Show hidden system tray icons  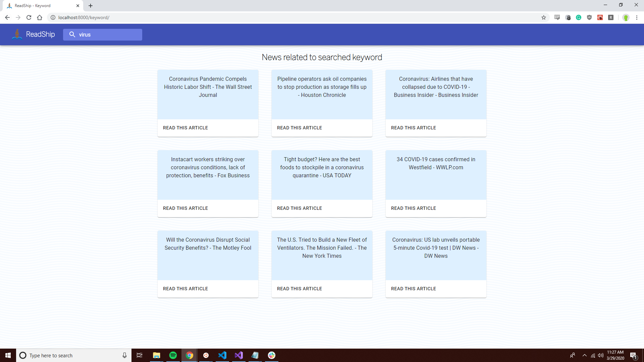(x=585, y=355)
